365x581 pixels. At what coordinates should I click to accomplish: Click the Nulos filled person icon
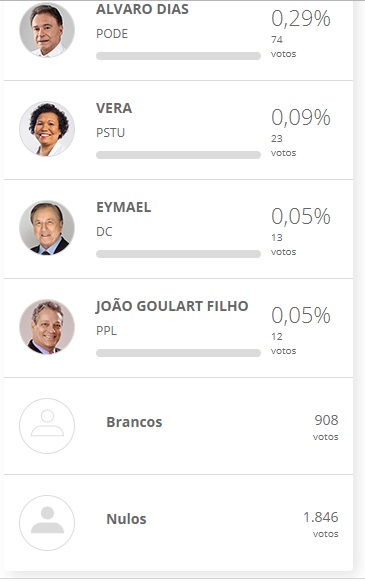click(x=47, y=523)
